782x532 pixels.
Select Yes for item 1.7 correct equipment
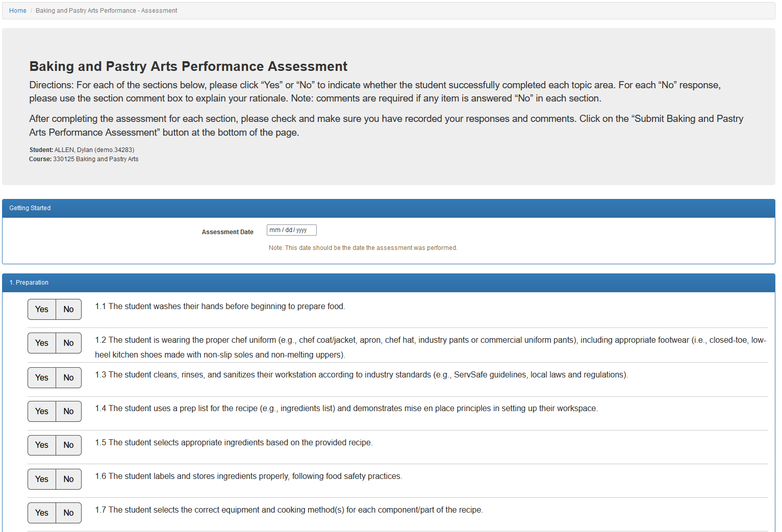tap(42, 513)
